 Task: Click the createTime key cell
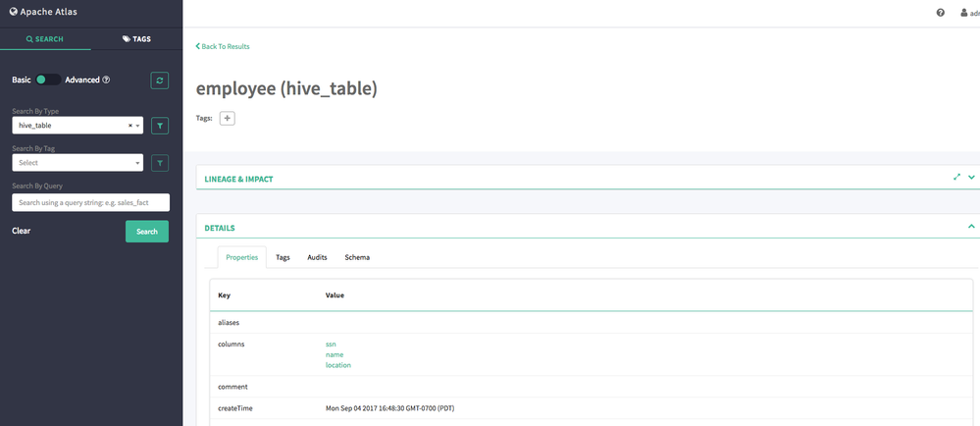click(x=235, y=408)
